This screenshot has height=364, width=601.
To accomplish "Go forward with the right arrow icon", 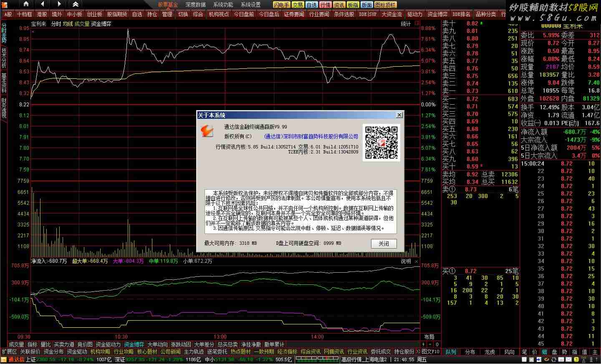I will pos(59,4).
